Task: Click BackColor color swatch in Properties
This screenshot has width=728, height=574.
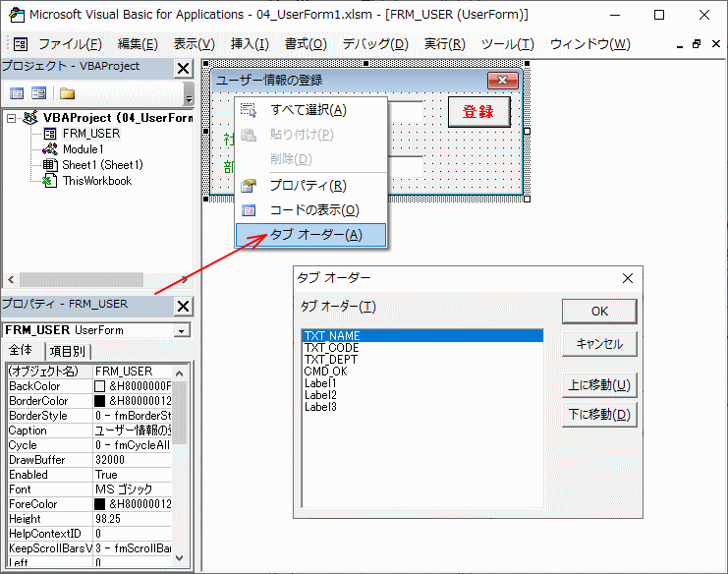Action: pos(100,386)
